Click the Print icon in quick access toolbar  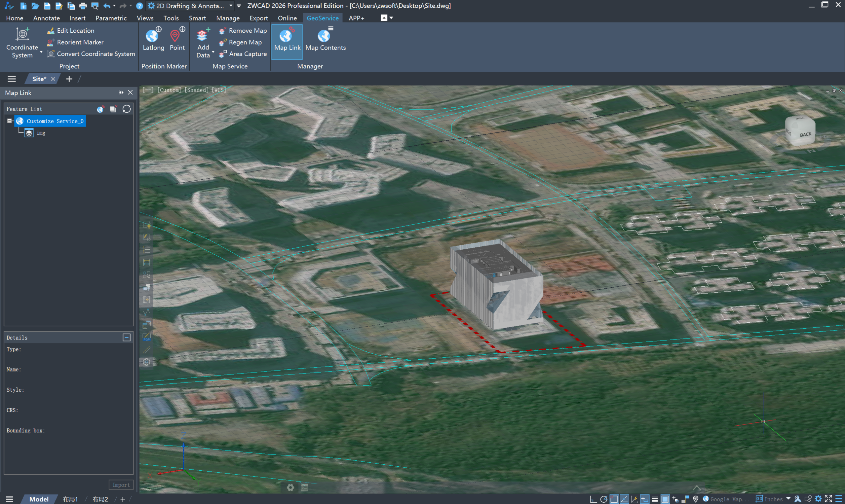[x=83, y=6]
